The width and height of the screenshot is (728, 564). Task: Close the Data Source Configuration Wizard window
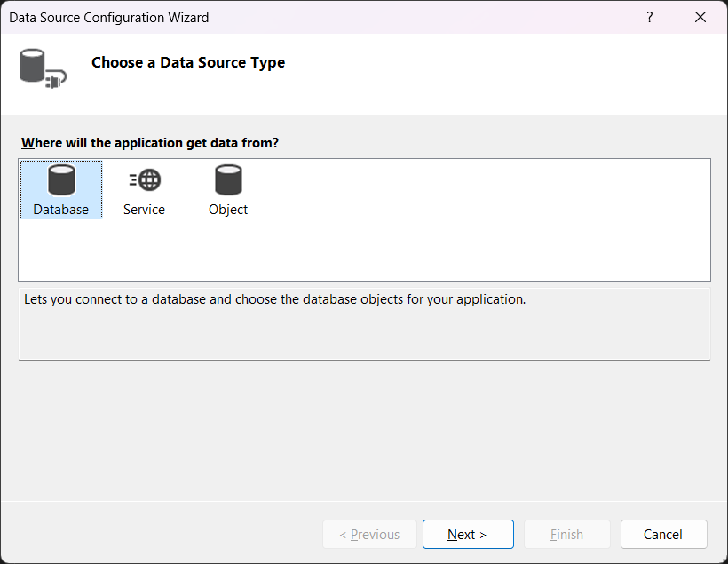coord(700,17)
